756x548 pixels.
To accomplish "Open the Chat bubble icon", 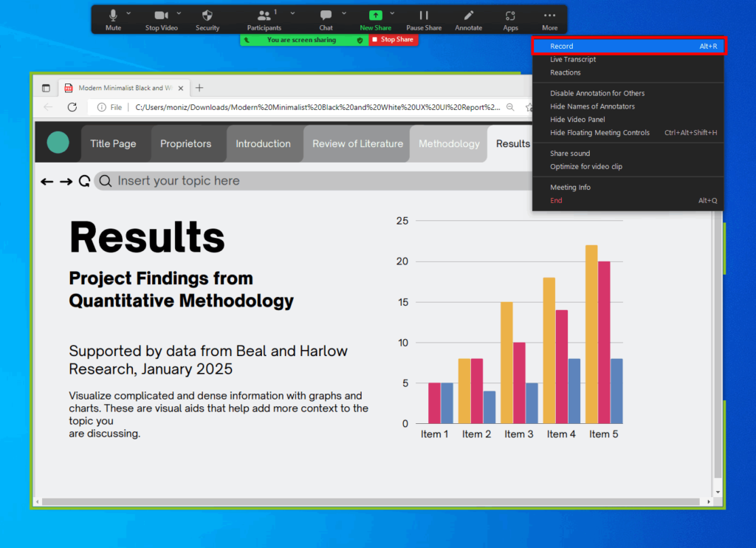I will (326, 16).
